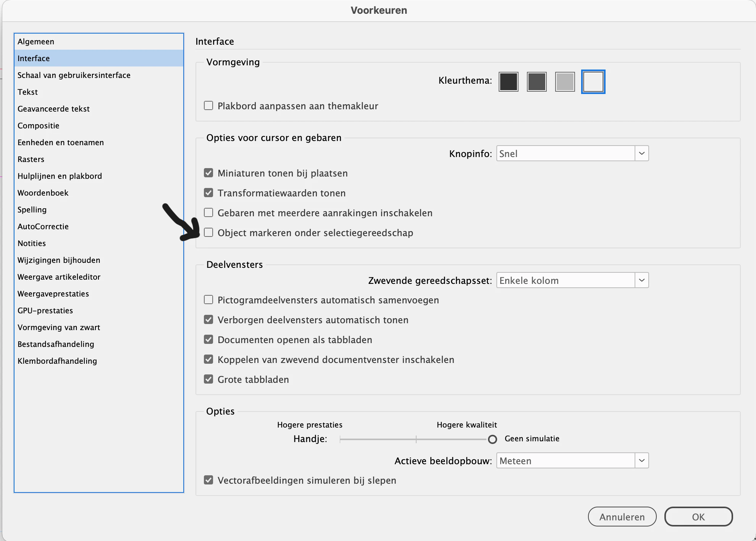This screenshot has width=756, height=541.
Task: Choose the medium dark gray theme swatch
Action: point(536,82)
